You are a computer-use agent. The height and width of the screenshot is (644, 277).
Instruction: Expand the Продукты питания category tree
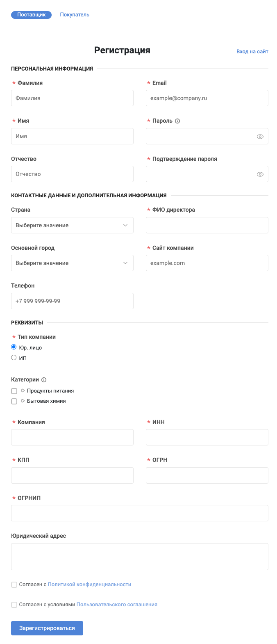[x=23, y=391]
